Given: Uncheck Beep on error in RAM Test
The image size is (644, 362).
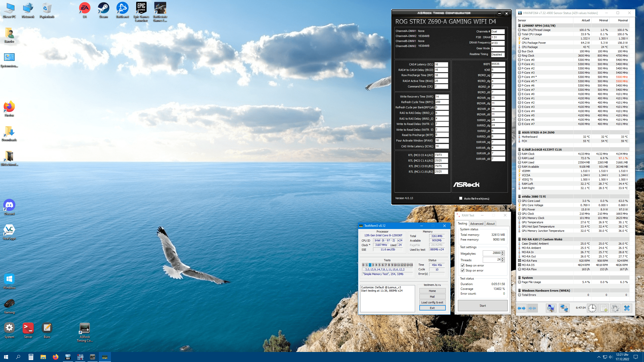Looking at the screenshot, I should point(463,265).
